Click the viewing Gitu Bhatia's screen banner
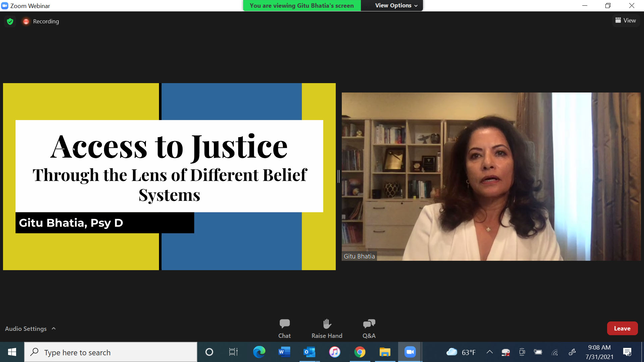 click(x=302, y=5)
